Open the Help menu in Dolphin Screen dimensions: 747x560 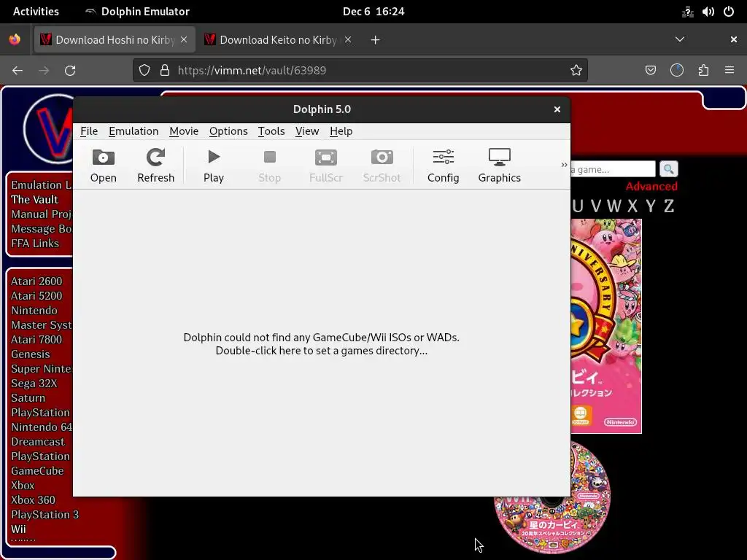point(341,131)
